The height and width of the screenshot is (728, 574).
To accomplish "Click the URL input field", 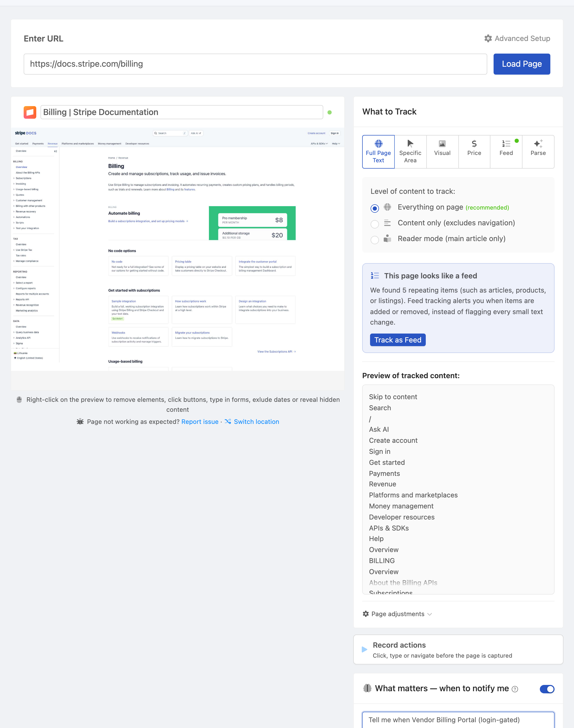I will (x=255, y=64).
